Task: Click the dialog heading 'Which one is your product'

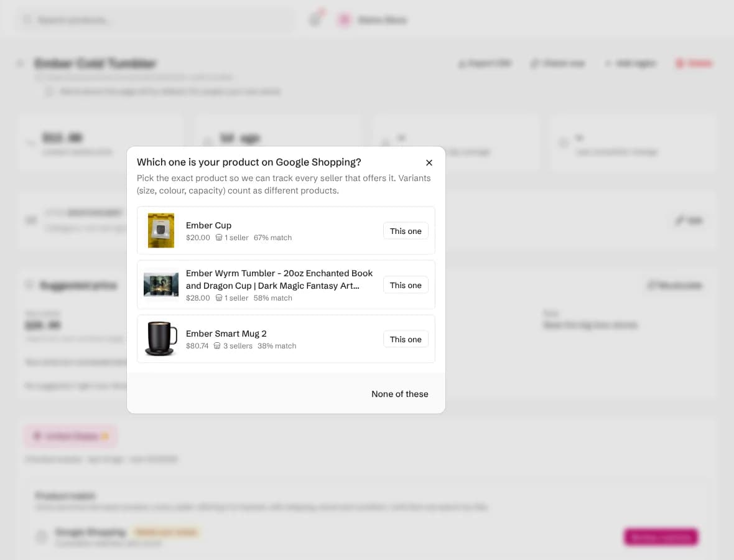Action: pyautogui.click(x=249, y=162)
